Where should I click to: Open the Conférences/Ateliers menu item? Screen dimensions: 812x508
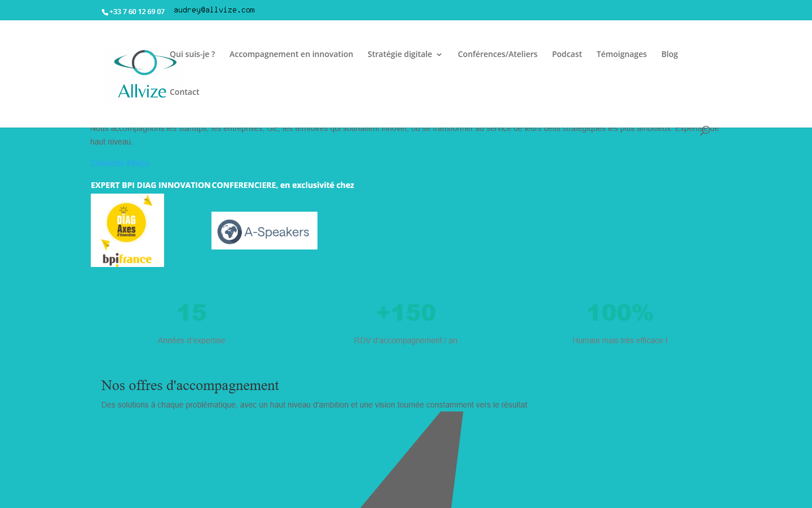coord(497,54)
